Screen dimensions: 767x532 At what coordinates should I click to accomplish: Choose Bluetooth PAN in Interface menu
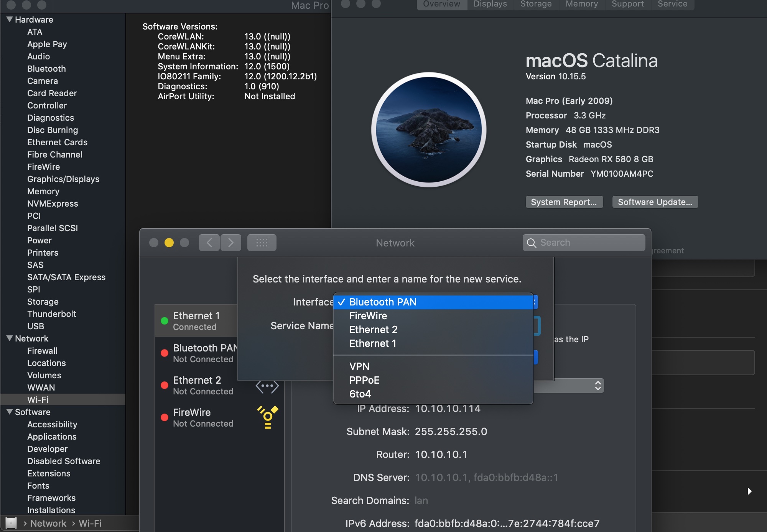click(433, 302)
